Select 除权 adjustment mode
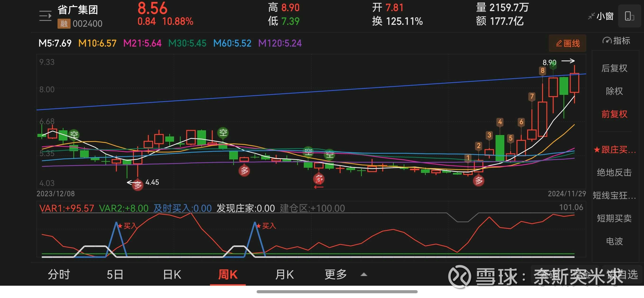Screen dimensions: 644x298 (x=614, y=91)
